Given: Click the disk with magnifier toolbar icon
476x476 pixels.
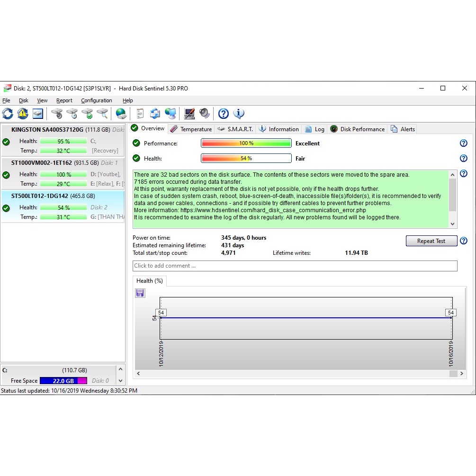Looking at the screenshot, I should tap(102, 114).
